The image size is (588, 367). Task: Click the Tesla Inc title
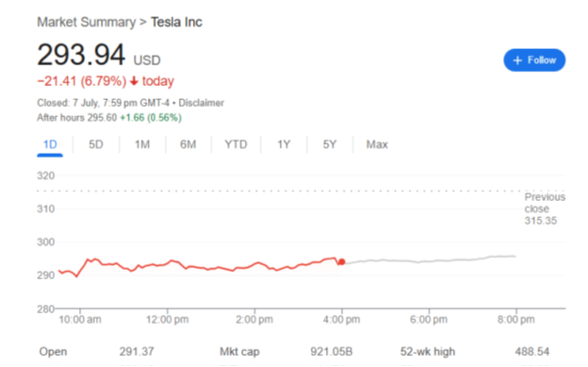(176, 22)
